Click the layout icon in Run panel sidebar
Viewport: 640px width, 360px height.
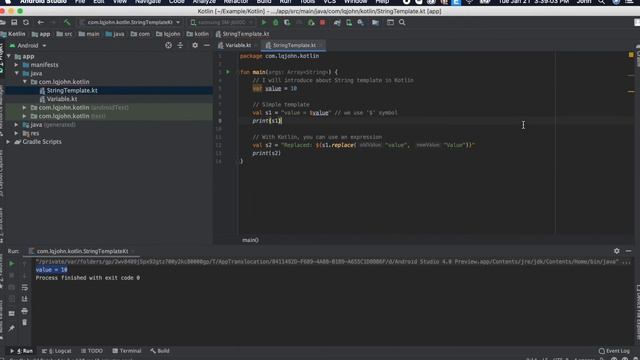(11, 313)
